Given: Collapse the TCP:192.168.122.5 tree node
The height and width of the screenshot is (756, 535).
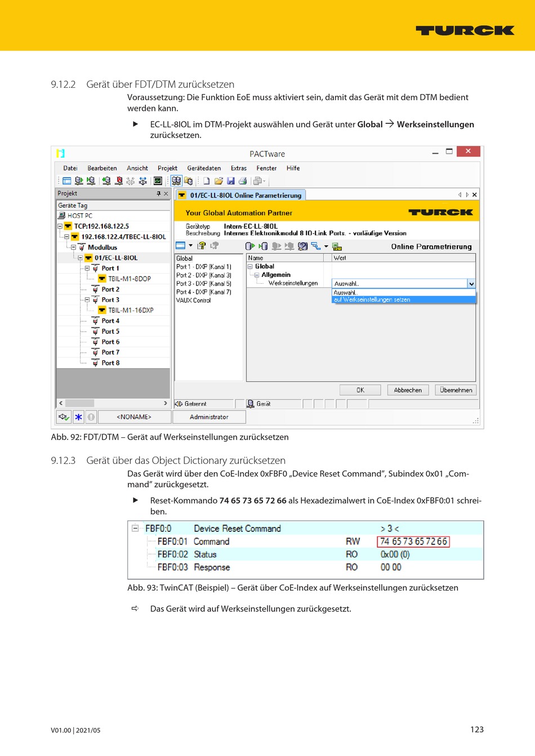Looking at the screenshot, I should [60, 226].
